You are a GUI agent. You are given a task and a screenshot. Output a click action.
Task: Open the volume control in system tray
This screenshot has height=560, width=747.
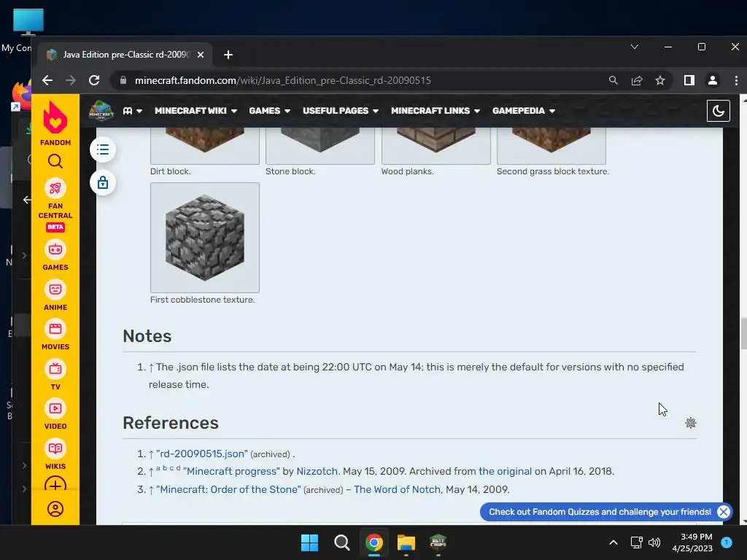(654, 542)
